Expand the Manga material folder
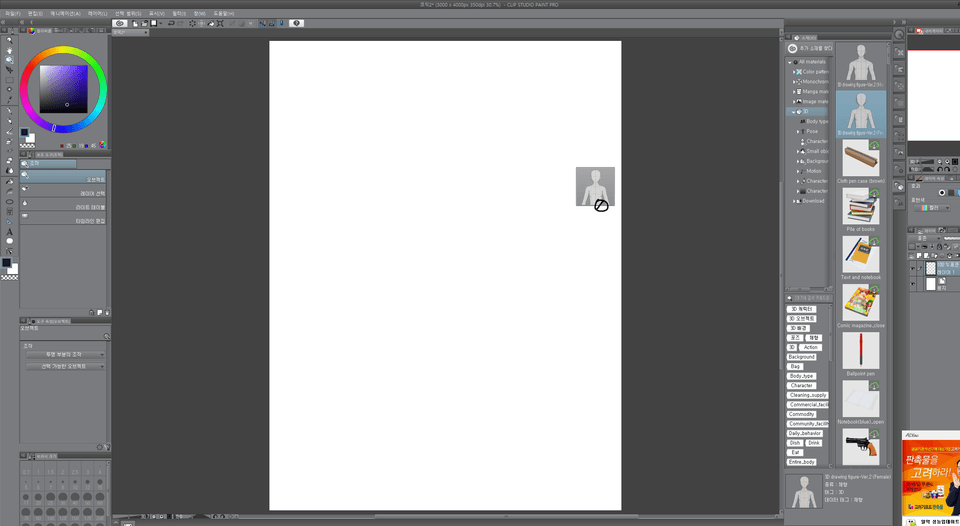The width and height of the screenshot is (960, 526). pos(794,91)
